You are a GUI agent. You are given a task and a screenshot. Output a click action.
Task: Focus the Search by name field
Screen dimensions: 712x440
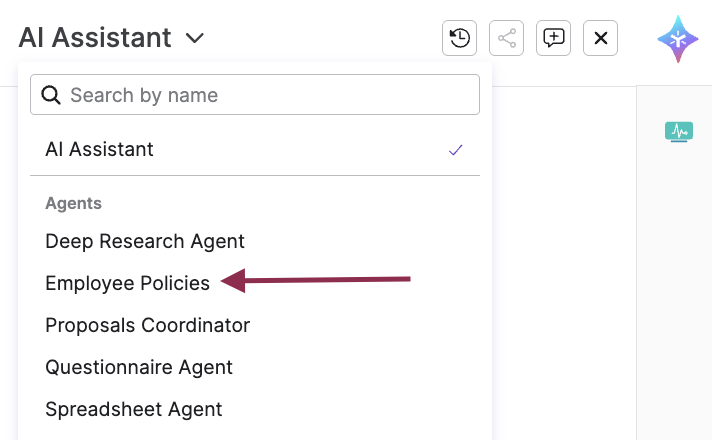pyautogui.click(x=265, y=95)
